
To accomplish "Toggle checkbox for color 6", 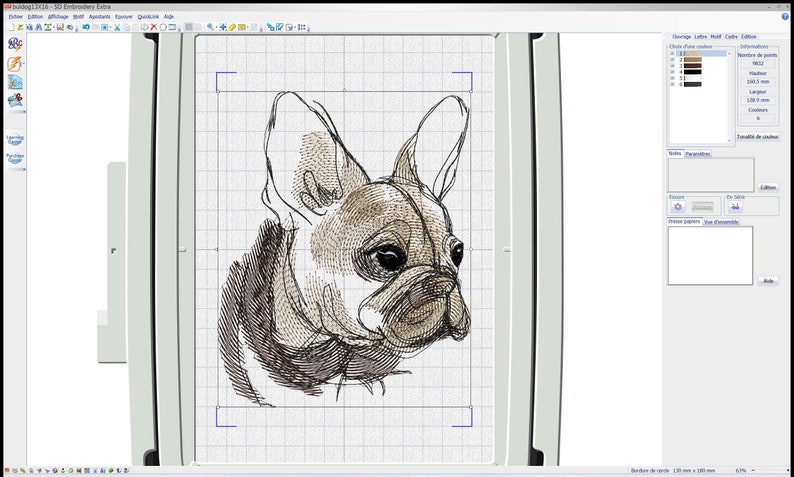I will [x=672, y=85].
